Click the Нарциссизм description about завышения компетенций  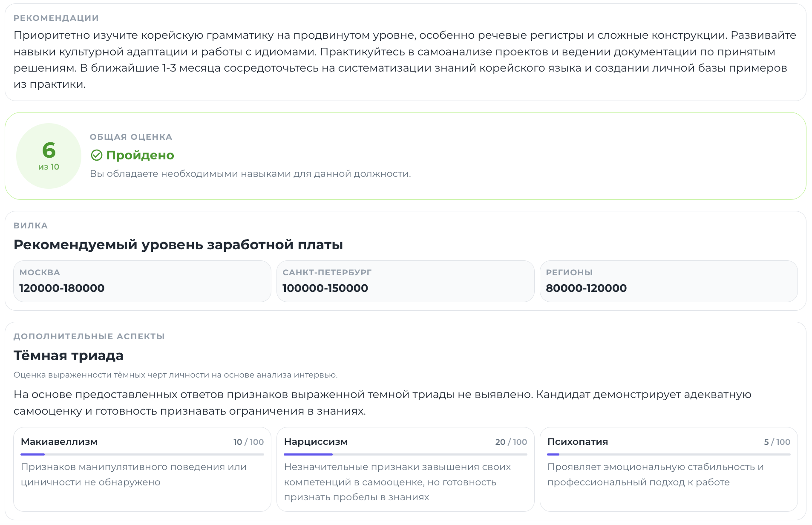397,482
